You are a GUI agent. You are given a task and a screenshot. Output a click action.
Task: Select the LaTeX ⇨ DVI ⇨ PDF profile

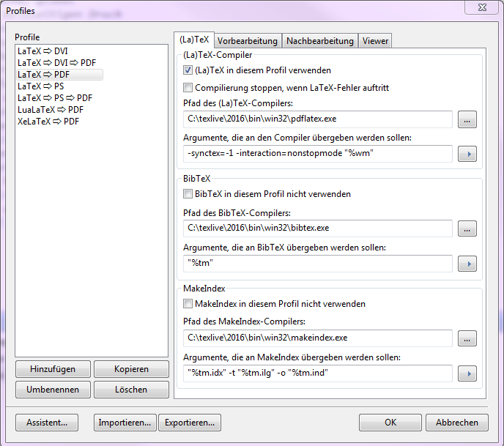tap(56, 63)
